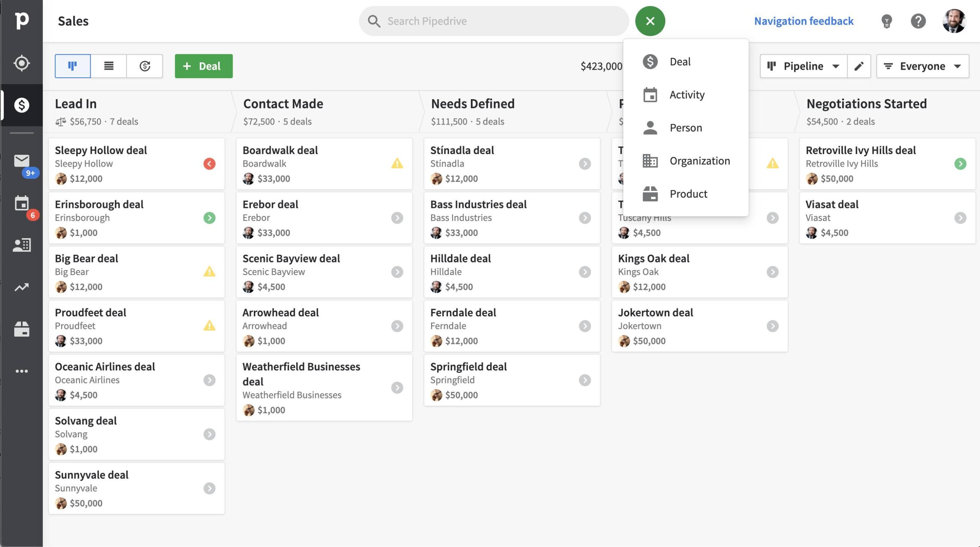Image resolution: width=980 pixels, height=547 pixels.
Task: Click the help question mark icon
Action: [x=919, y=21]
